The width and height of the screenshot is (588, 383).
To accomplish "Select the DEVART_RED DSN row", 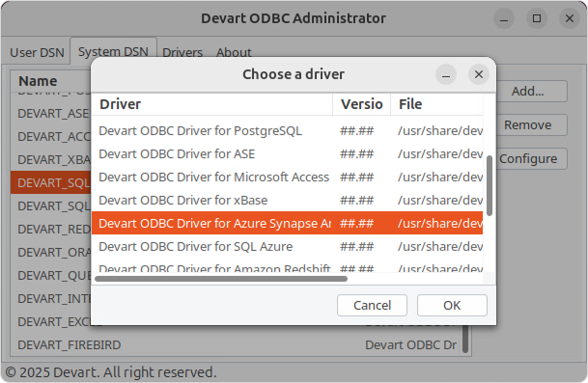I will [51, 229].
